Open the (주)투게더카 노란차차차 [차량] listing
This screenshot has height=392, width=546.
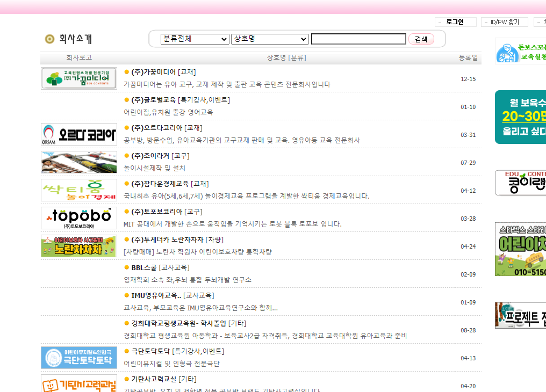[177, 239]
